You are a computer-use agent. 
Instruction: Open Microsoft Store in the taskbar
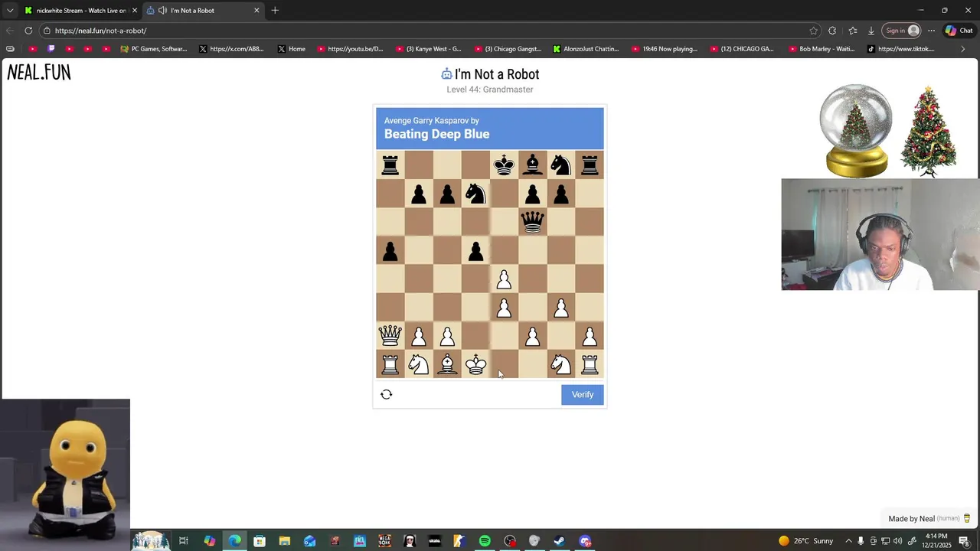260,541
